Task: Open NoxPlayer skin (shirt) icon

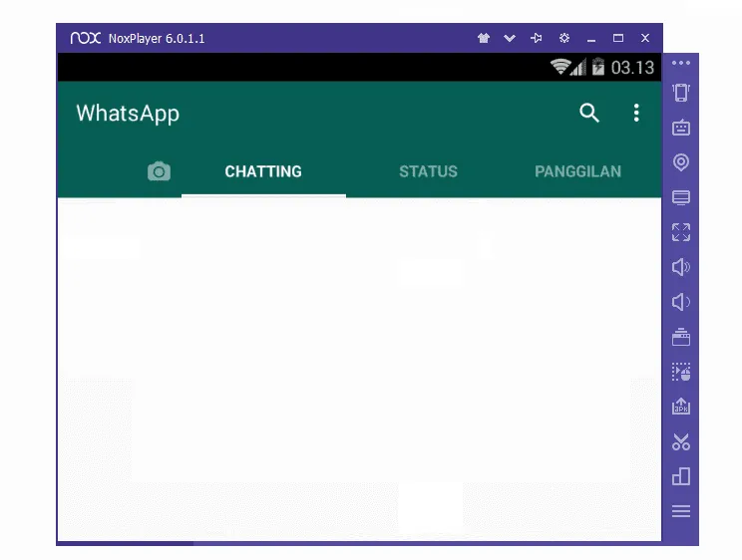Action: [484, 38]
